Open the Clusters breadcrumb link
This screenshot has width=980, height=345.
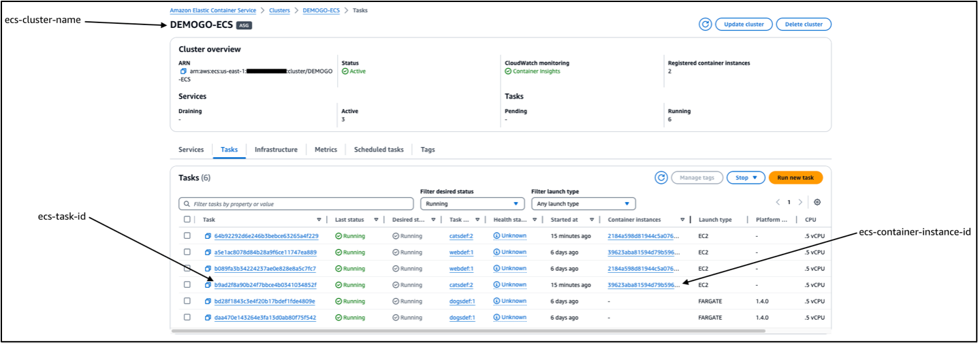point(279,10)
